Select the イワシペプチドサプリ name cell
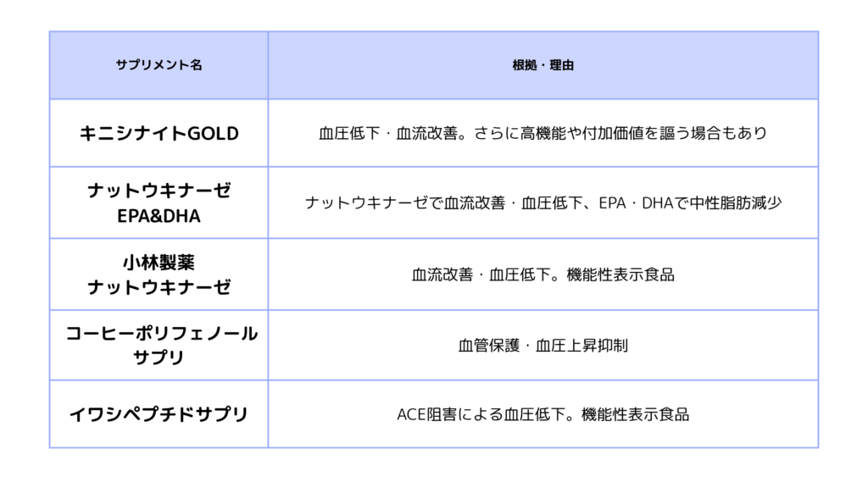868x488 pixels. pyautogui.click(x=159, y=414)
